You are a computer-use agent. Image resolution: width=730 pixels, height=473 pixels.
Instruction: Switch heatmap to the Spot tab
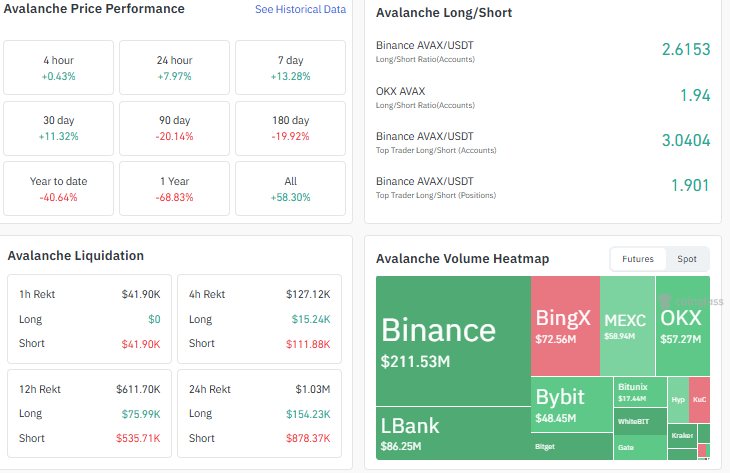click(687, 259)
